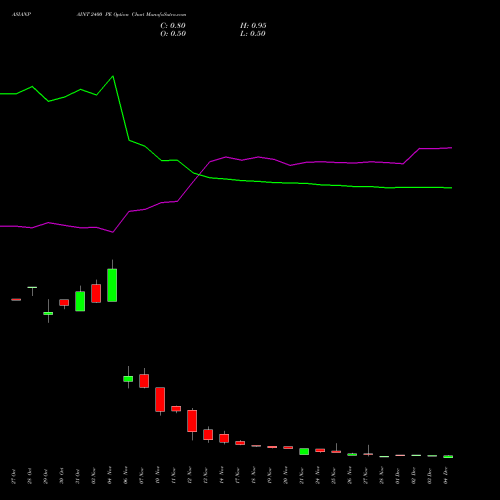Click the red candle for 12 Nov
This screenshot has height=500, width=500.
point(192,421)
